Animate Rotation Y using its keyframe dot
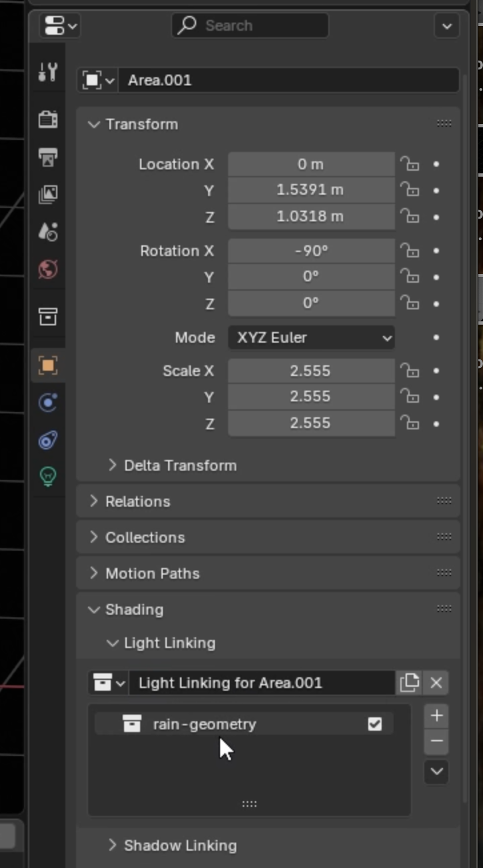The height and width of the screenshot is (868, 483). 436,277
